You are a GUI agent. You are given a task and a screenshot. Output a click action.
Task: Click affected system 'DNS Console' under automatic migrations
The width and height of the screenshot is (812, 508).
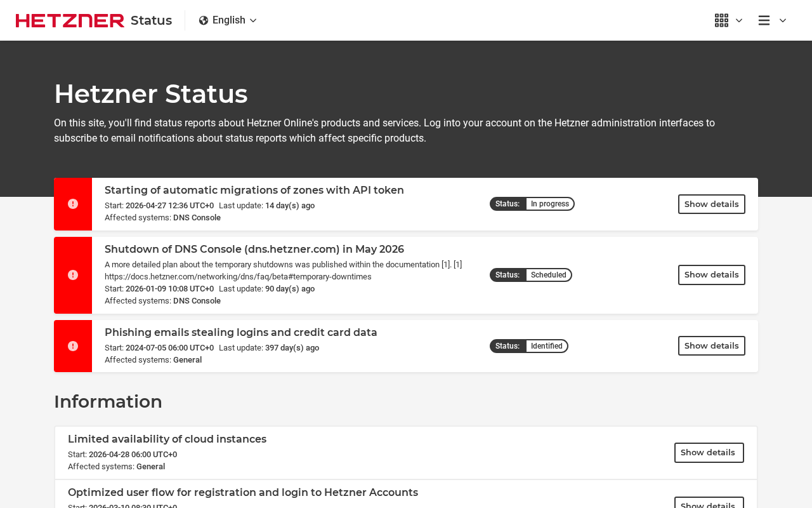pos(197,218)
